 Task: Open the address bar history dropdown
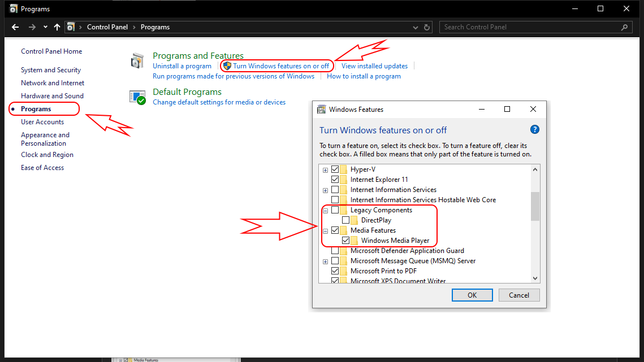416,27
